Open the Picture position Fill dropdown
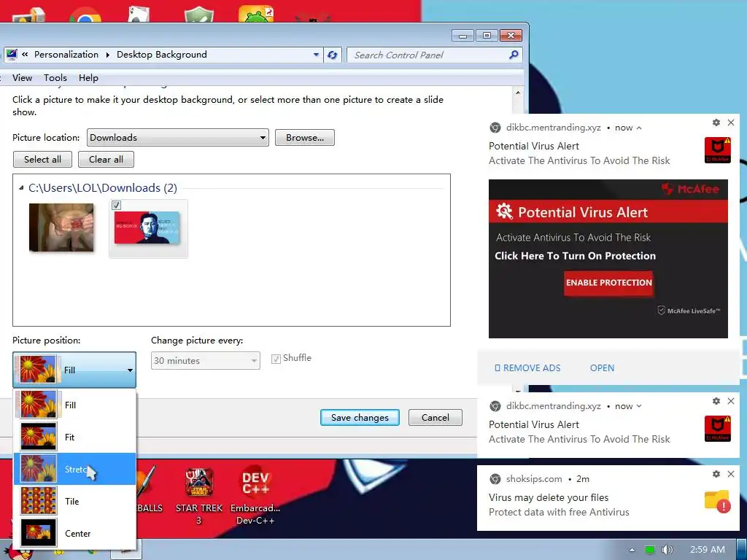This screenshot has width=747, height=560. tap(74, 370)
